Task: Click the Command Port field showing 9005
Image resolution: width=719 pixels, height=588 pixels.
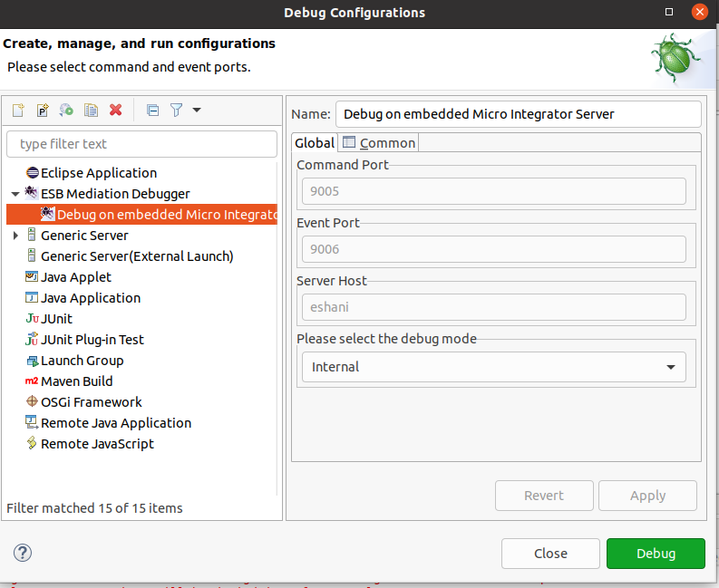Action: (494, 191)
